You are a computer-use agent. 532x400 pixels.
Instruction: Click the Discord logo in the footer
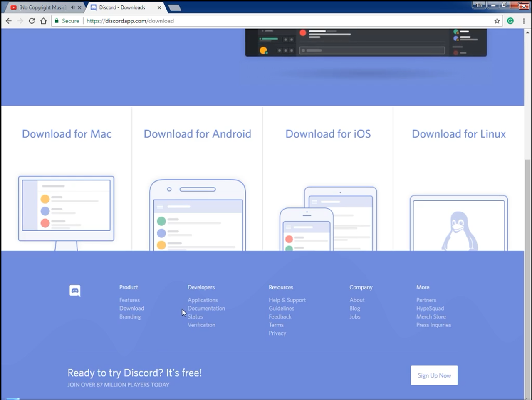pos(75,291)
